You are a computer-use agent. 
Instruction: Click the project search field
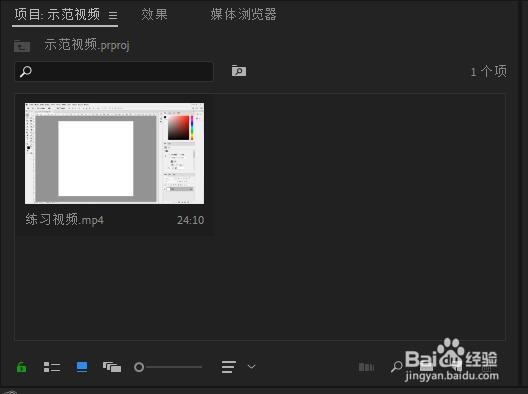tap(114, 71)
